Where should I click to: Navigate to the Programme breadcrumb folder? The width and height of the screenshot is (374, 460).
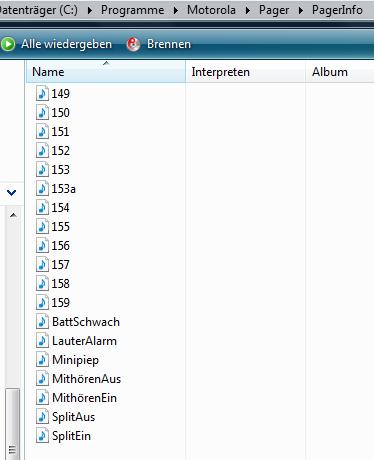132,10
